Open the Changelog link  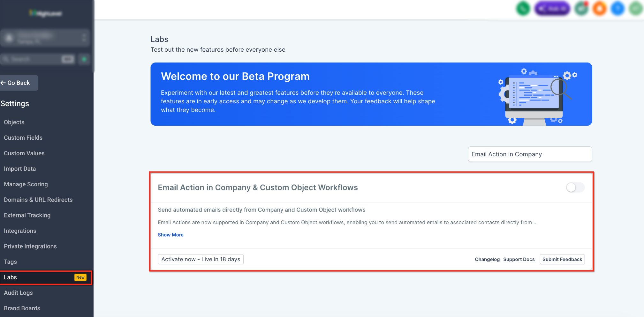click(487, 259)
